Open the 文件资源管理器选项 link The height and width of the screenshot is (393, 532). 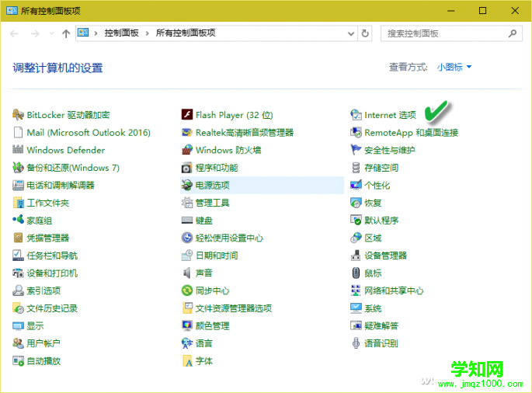coord(234,308)
